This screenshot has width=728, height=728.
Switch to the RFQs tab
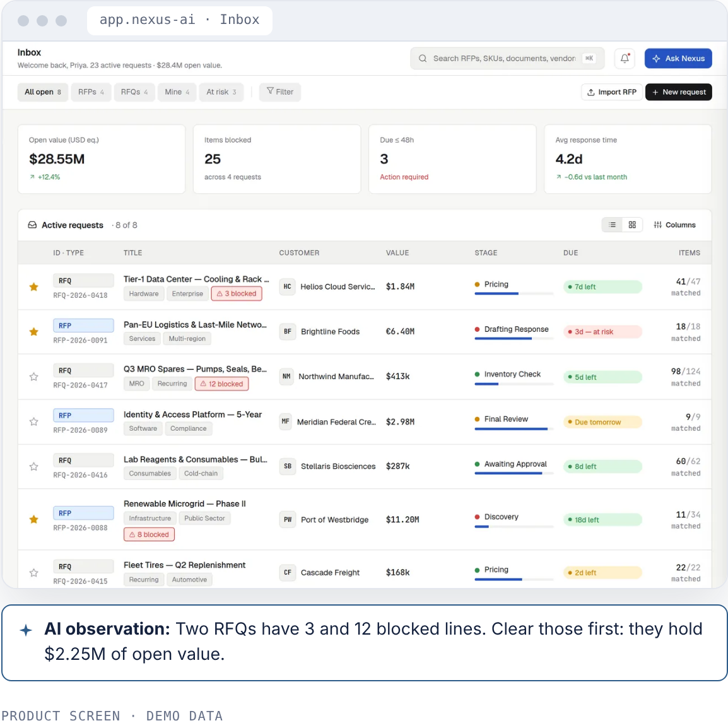pyautogui.click(x=134, y=92)
